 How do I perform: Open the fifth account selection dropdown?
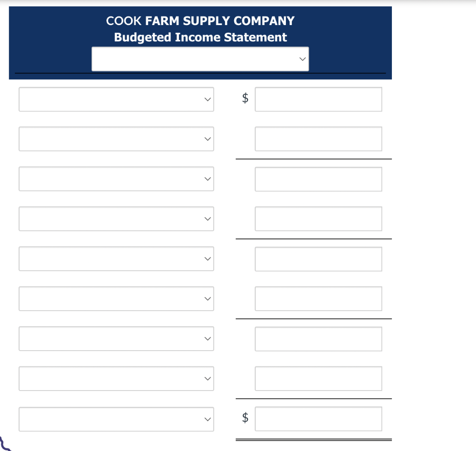(x=116, y=259)
